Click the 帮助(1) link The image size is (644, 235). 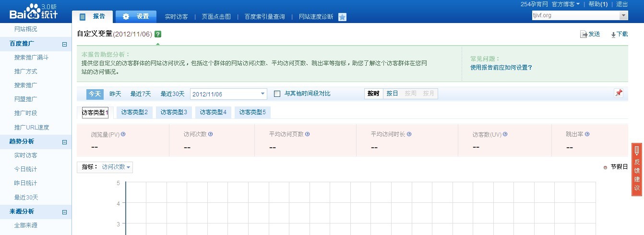click(x=598, y=4)
